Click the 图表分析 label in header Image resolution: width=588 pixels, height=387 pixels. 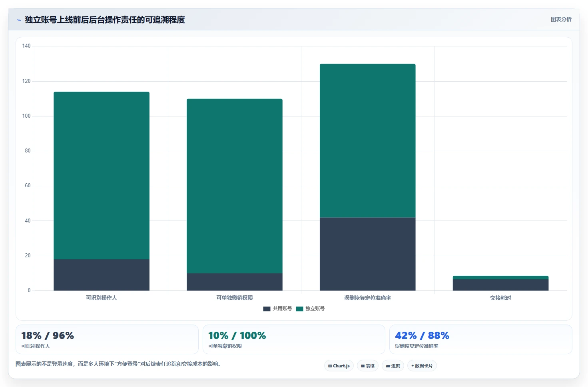pos(561,19)
